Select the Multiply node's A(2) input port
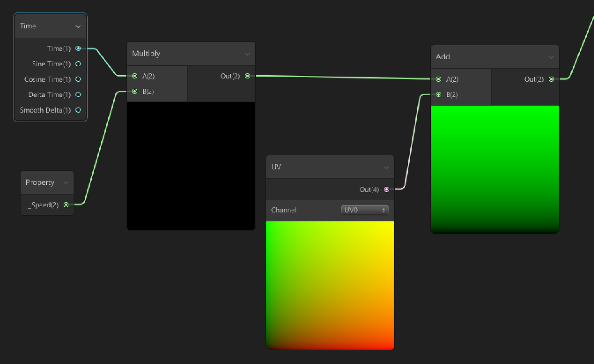 tap(134, 76)
